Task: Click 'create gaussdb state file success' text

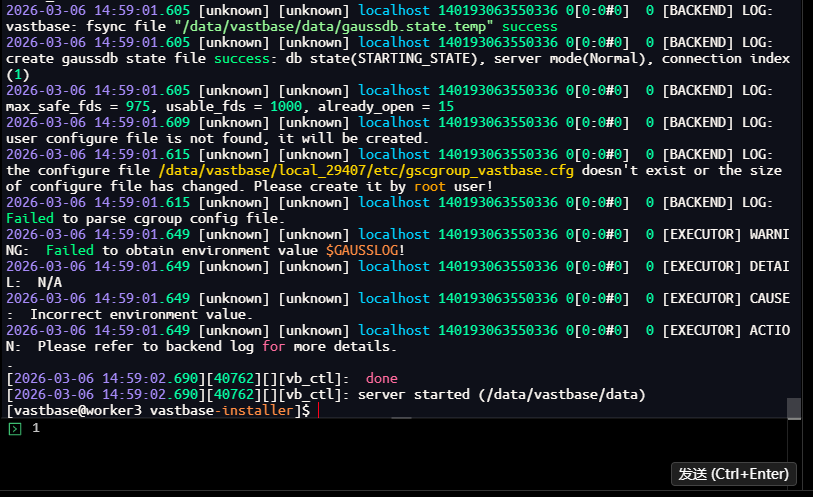Action: coord(137,59)
